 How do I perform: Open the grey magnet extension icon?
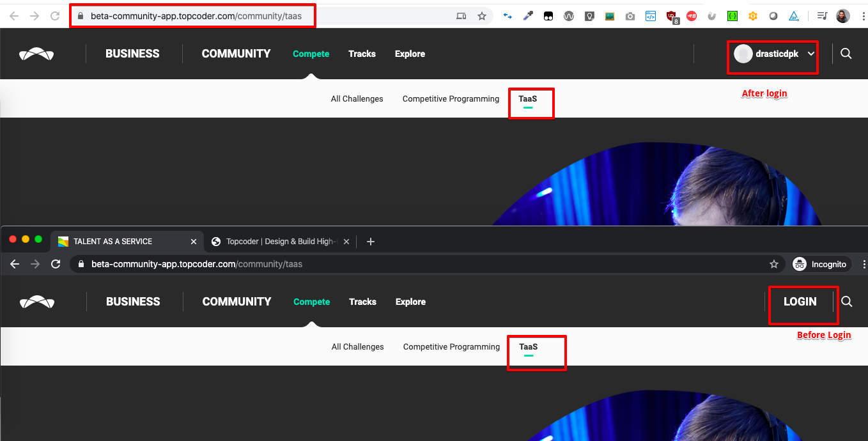point(712,17)
